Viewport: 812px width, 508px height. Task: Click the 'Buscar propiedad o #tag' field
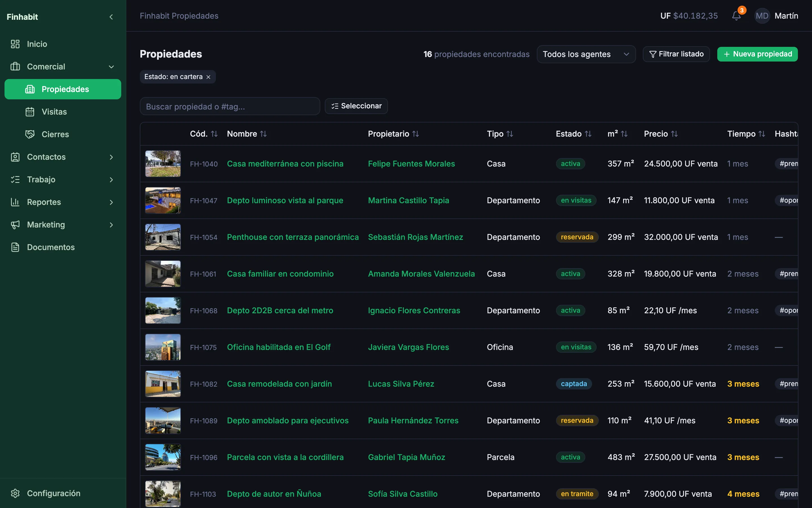point(230,106)
